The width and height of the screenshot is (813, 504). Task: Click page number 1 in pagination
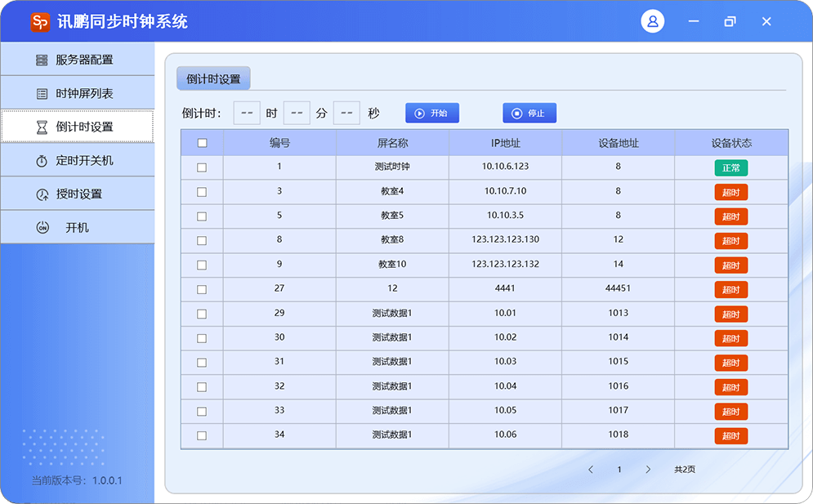point(619,469)
